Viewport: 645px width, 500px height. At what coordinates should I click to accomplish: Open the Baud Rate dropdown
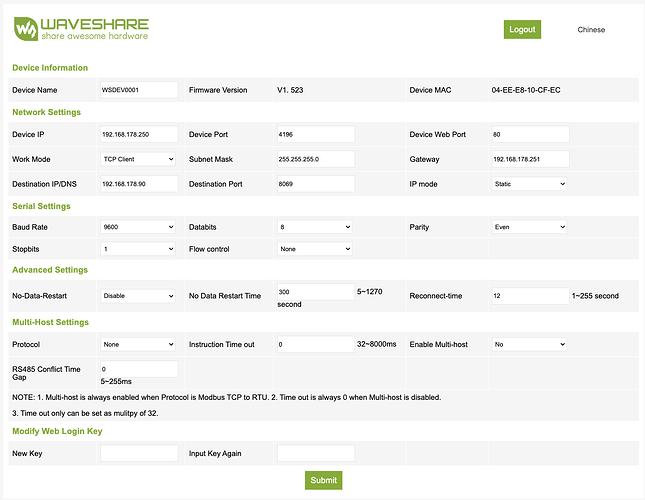click(x=138, y=227)
